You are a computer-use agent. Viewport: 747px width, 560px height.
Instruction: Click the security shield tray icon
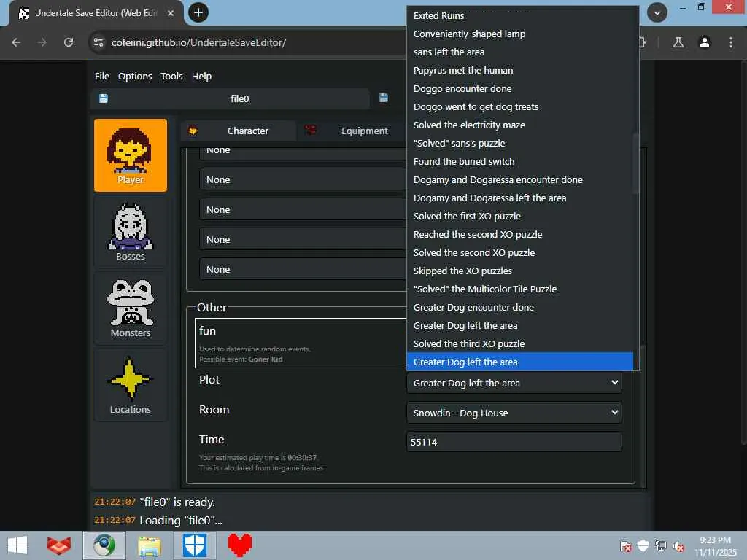click(643, 545)
